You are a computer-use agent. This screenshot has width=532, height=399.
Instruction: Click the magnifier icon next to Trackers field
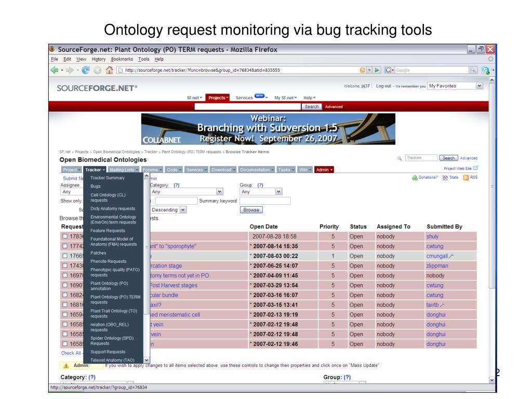point(400,158)
